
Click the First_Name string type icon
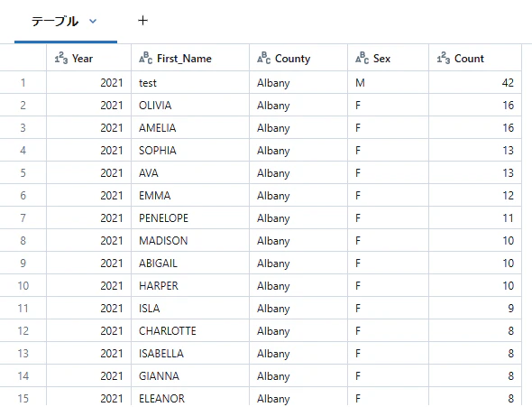point(145,59)
